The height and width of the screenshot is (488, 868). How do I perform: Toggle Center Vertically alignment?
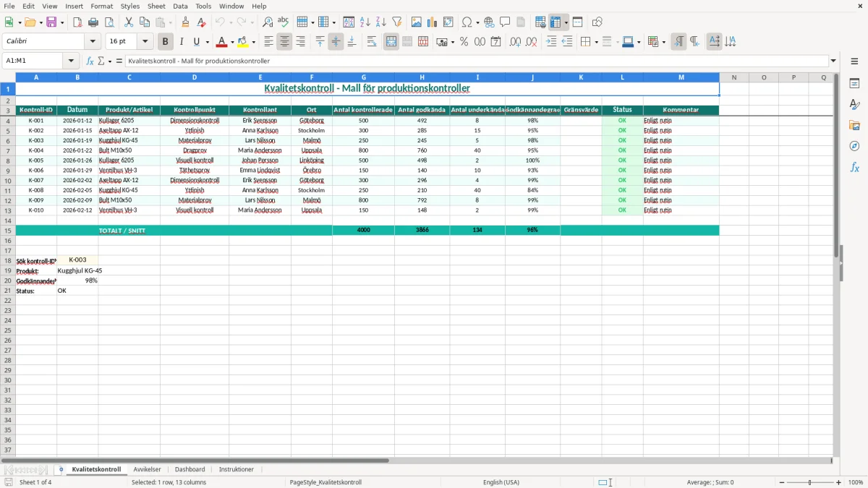(336, 42)
